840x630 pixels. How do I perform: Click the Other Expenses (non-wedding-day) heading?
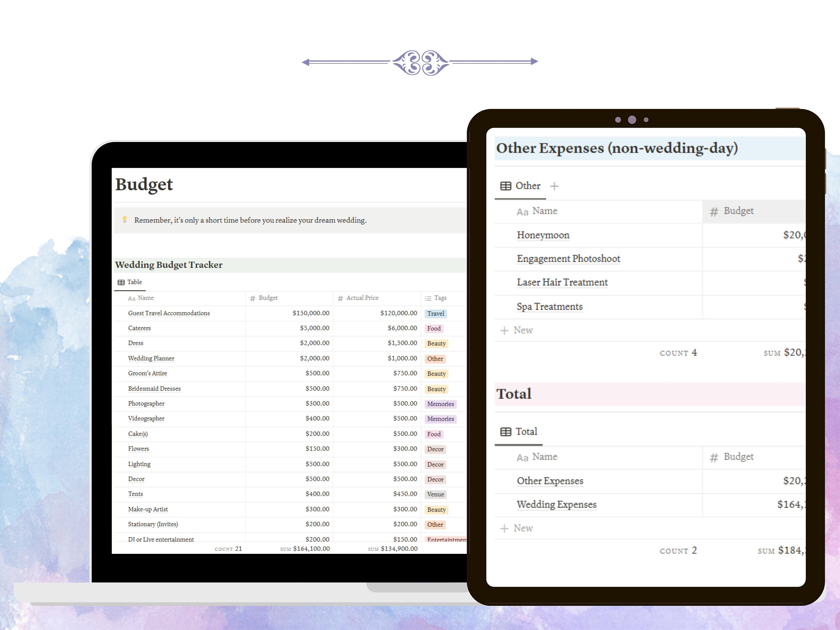coord(617,148)
